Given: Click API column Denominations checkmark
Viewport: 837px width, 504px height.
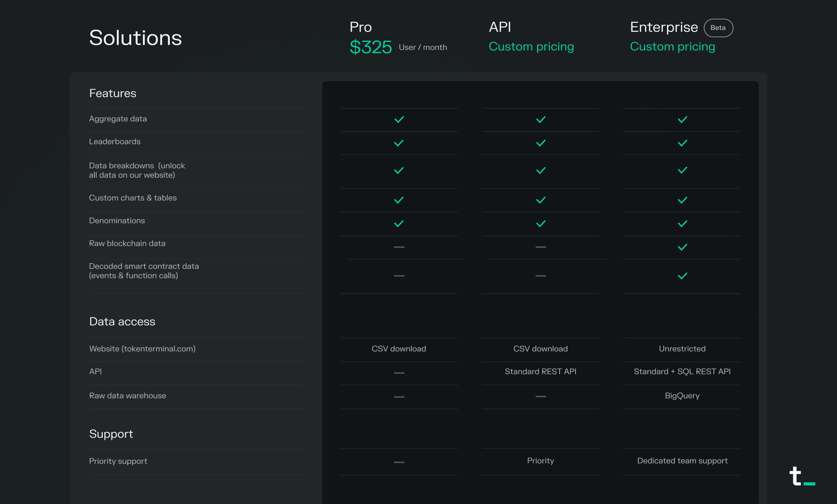Looking at the screenshot, I should pos(540,224).
